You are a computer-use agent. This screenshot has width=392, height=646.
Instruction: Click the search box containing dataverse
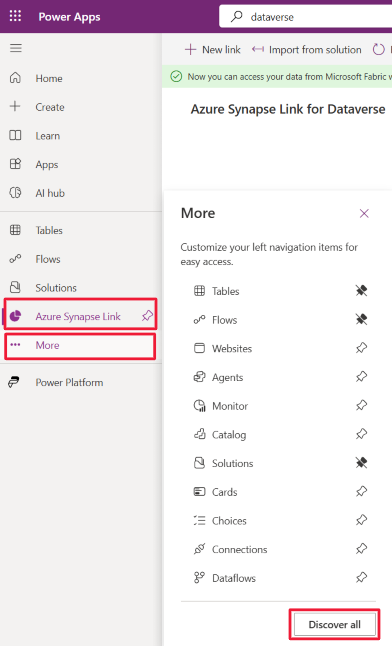click(x=305, y=16)
